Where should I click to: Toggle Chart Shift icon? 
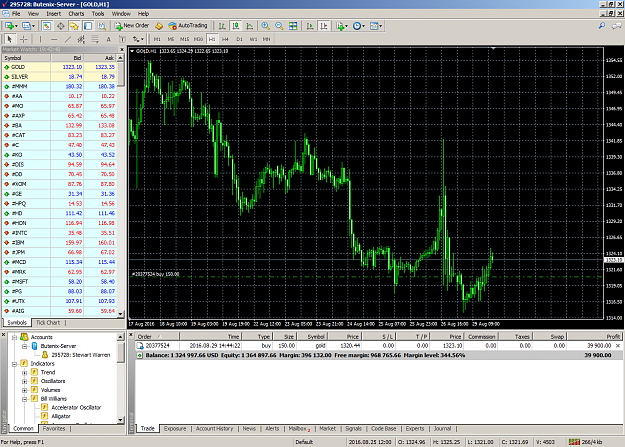point(324,26)
